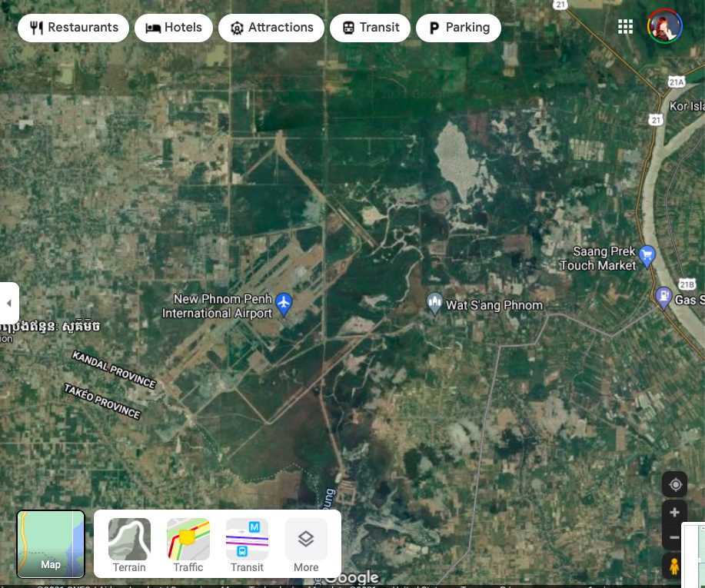Activate the Street View pegman
This screenshot has width=705, height=588.
coord(675,567)
